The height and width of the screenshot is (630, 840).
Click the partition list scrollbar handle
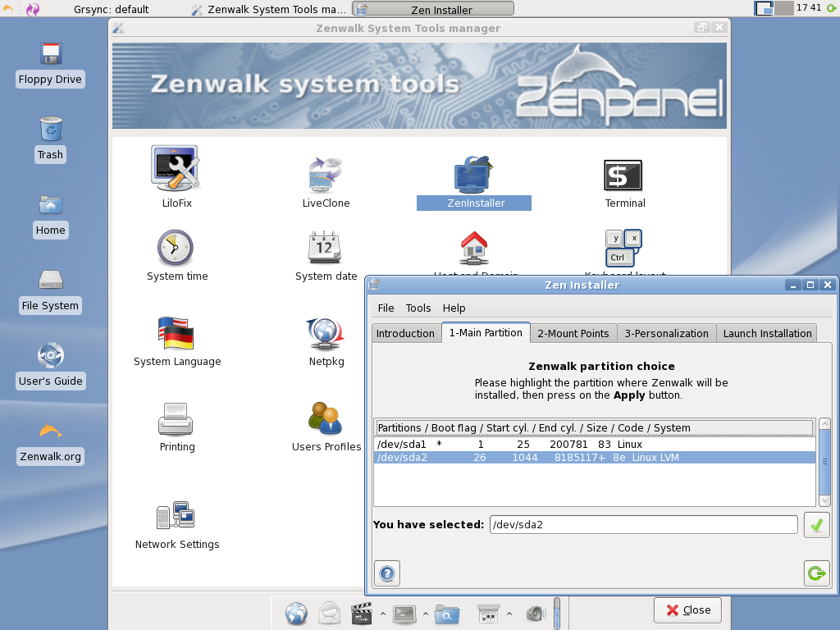pyautogui.click(x=824, y=462)
